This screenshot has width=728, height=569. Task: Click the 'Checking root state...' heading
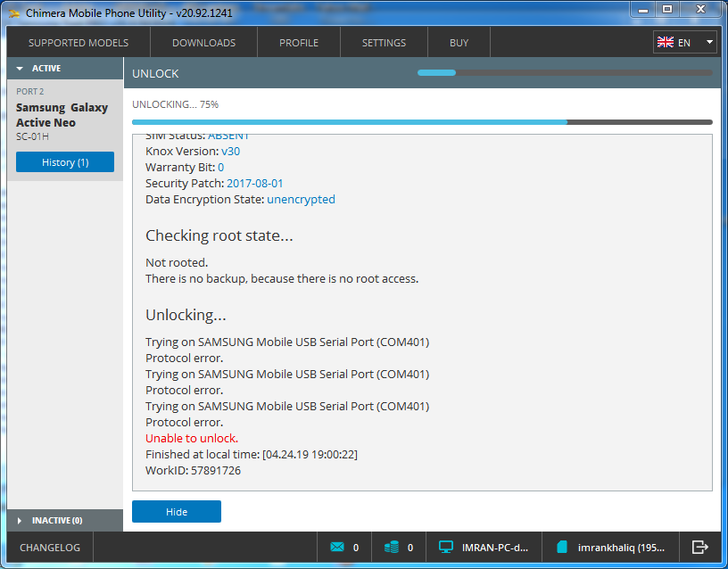pos(219,235)
